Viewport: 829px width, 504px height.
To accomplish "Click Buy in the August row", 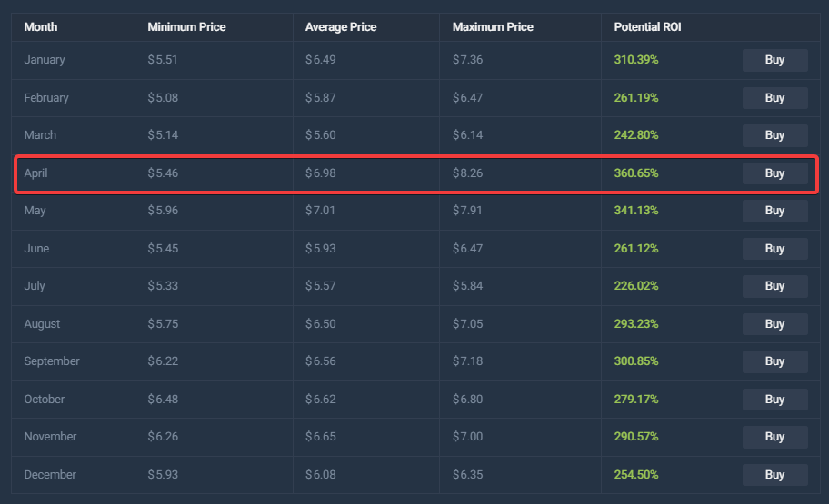I will (774, 324).
